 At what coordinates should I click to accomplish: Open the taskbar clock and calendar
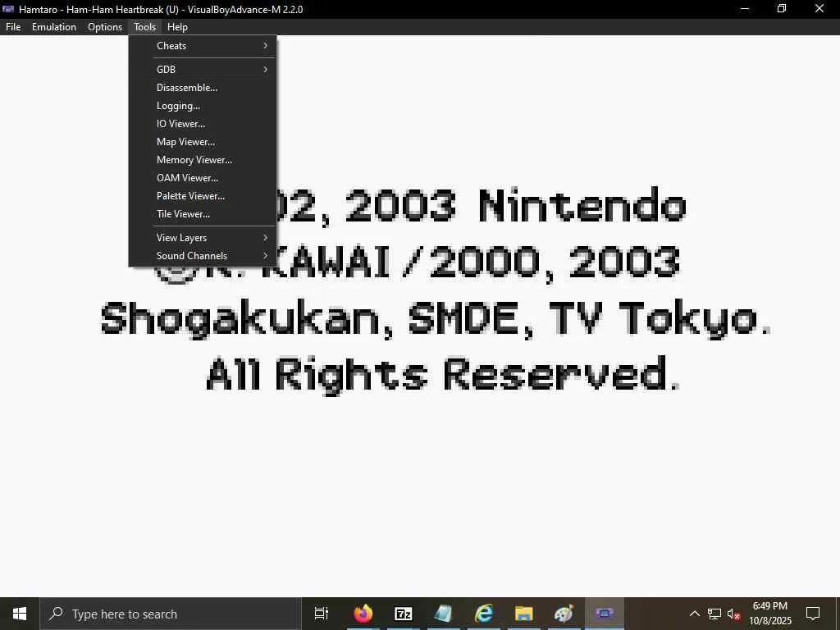(x=769, y=614)
